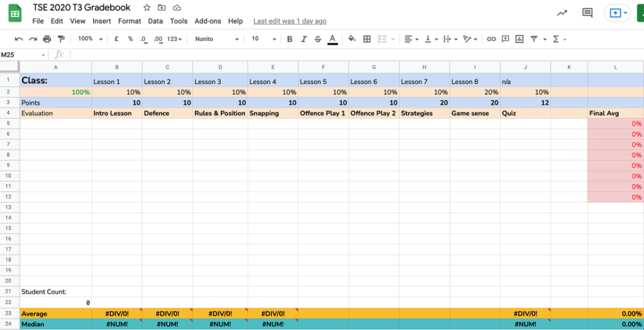
Task: Star this gradebook document
Action: [147, 8]
